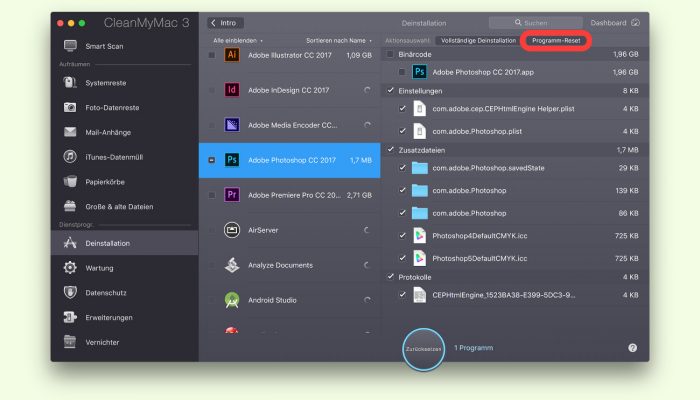700x400 pixels.
Task: Click the Adobe Photoshop Ps icon in app list
Action: click(x=232, y=160)
